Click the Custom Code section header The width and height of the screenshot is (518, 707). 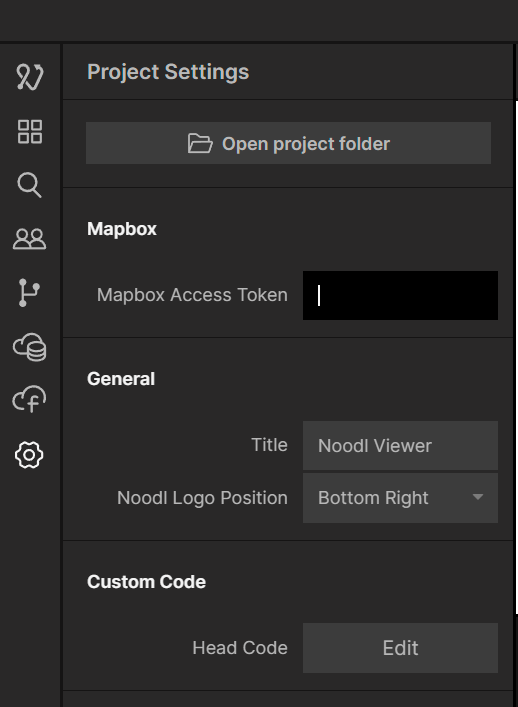[x=147, y=582]
